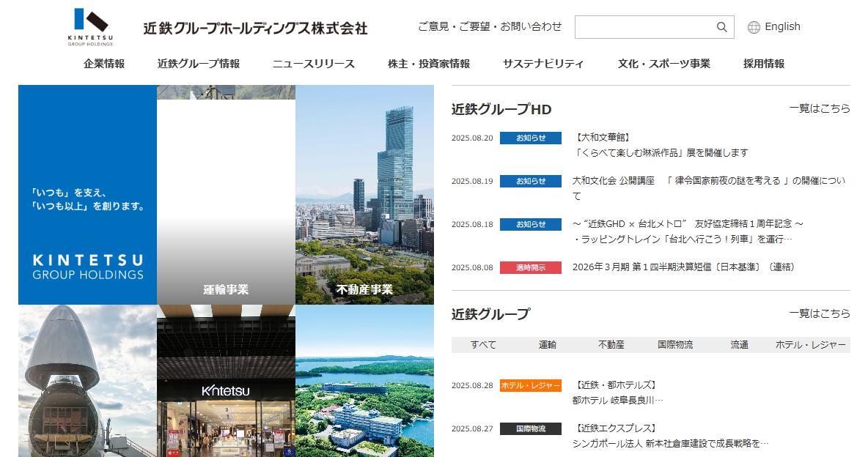Viewport: 868px width, 457px height.
Task: Open the 株主・投資家情報 menu
Action: coord(428,64)
